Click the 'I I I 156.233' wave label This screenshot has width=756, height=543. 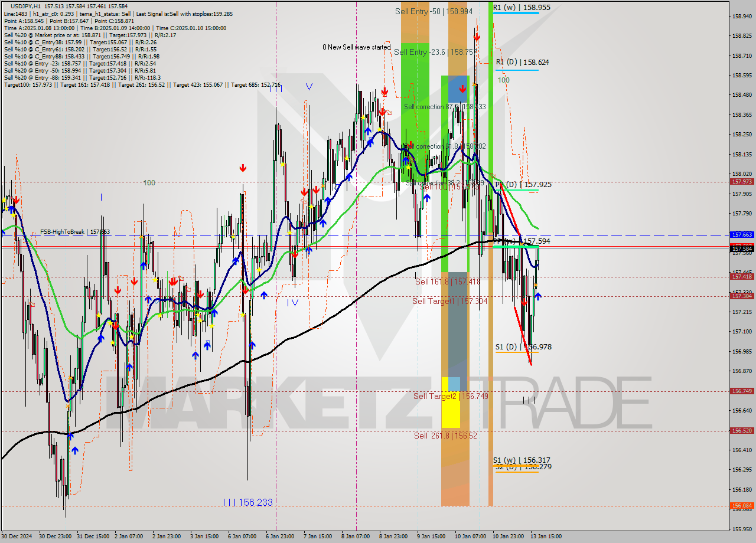click(248, 502)
